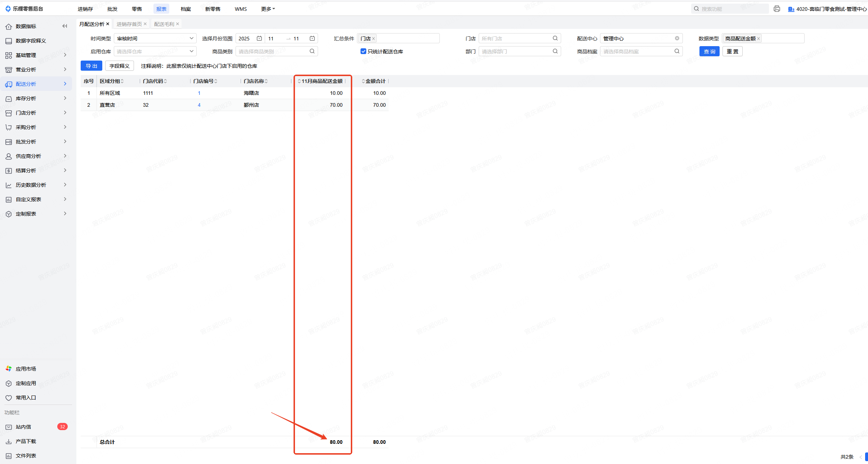This screenshot has width=868, height=464.
Task: Remove the 商品配送金额 tag from 数据类型
Action: pyautogui.click(x=758, y=39)
